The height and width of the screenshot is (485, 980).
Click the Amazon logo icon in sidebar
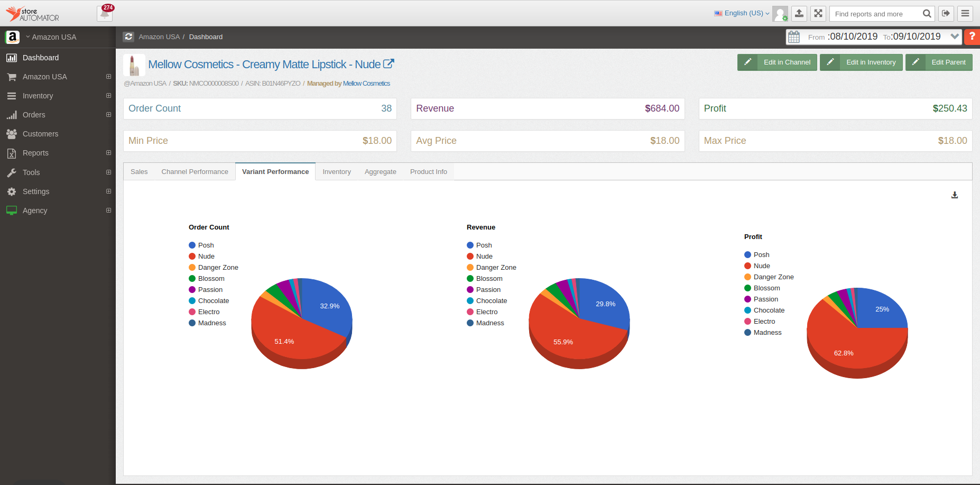[x=12, y=37]
